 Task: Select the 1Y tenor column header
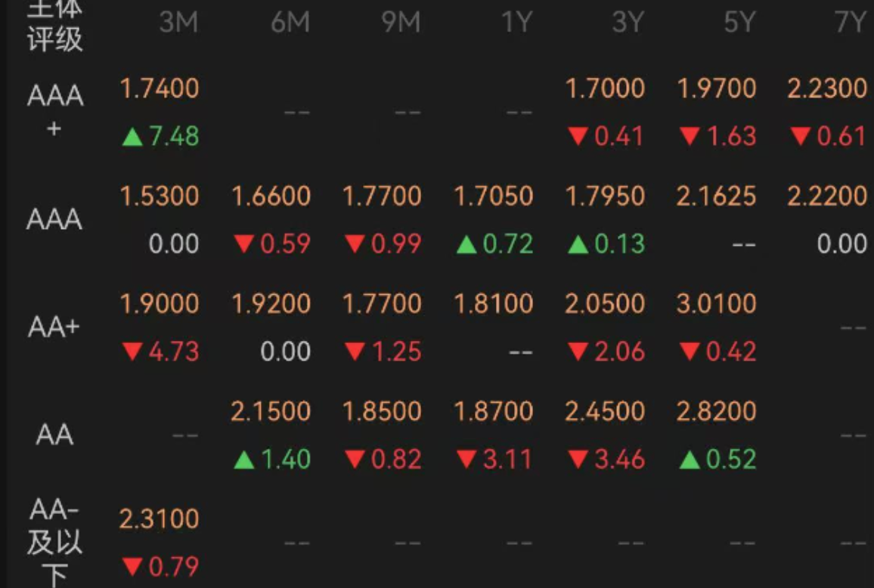516,23
